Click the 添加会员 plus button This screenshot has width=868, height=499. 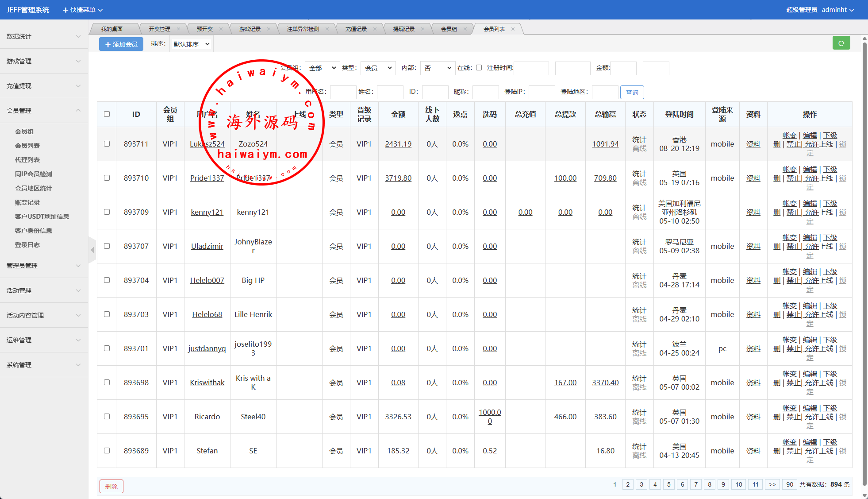click(x=121, y=44)
